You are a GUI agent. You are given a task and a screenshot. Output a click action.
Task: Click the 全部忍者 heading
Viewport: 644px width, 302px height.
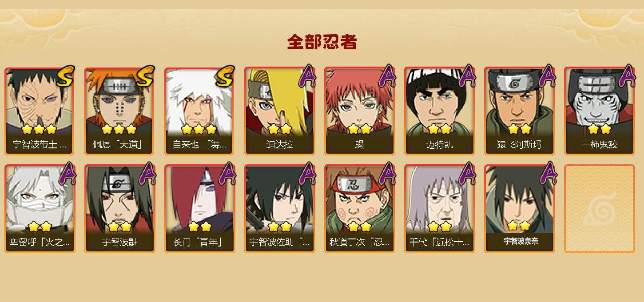tap(322, 42)
